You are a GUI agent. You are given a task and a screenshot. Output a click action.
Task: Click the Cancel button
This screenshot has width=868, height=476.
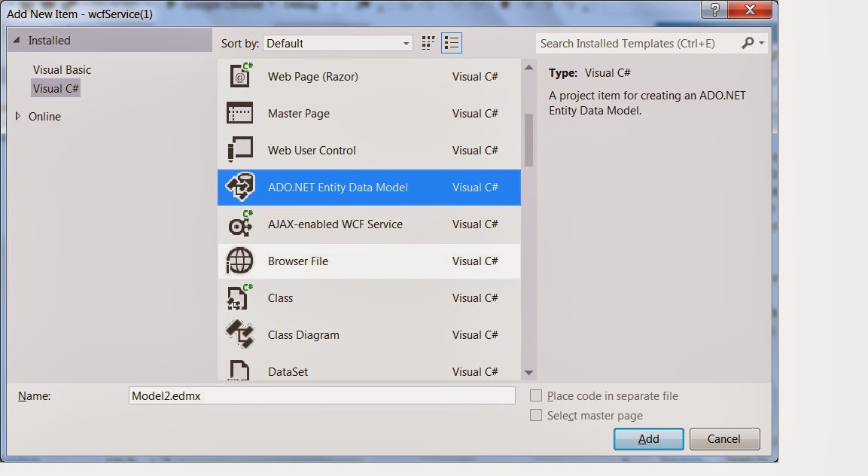[724, 439]
